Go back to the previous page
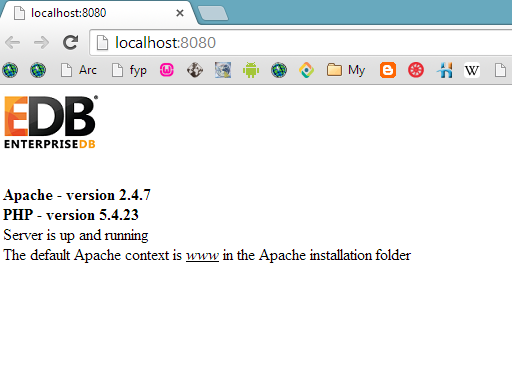The width and height of the screenshot is (512, 376). point(13,42)
